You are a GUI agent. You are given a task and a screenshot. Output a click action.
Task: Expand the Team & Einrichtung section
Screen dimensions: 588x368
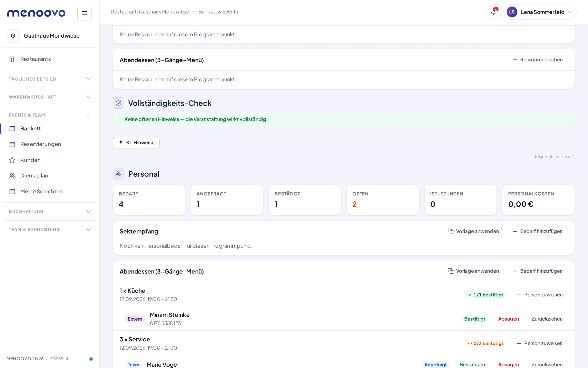[50, 230]
